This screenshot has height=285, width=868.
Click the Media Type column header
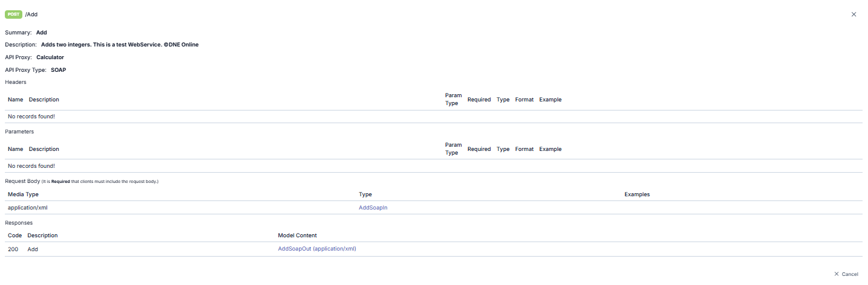tap(23, 194)
